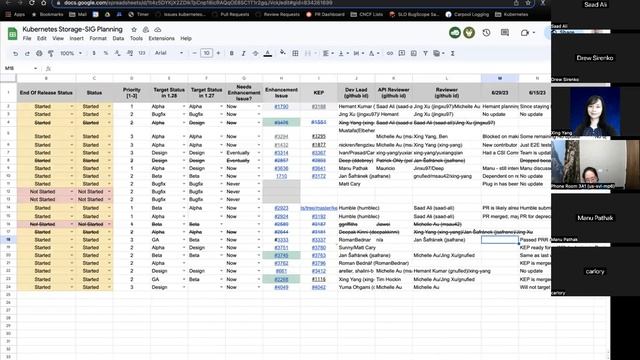The width and height of the screenshot is (640, 360).
Task: Insert a comment from toolbar
Action: [402, 53]
